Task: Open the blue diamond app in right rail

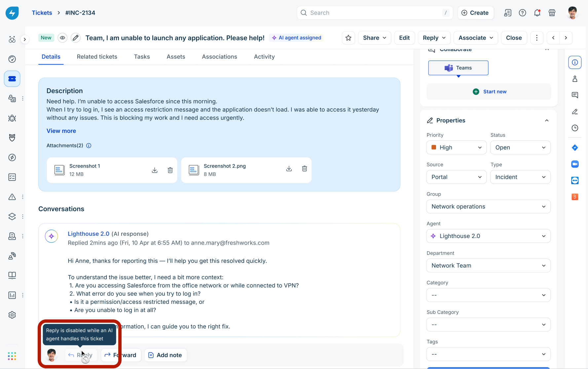Action: coord(575,148)
